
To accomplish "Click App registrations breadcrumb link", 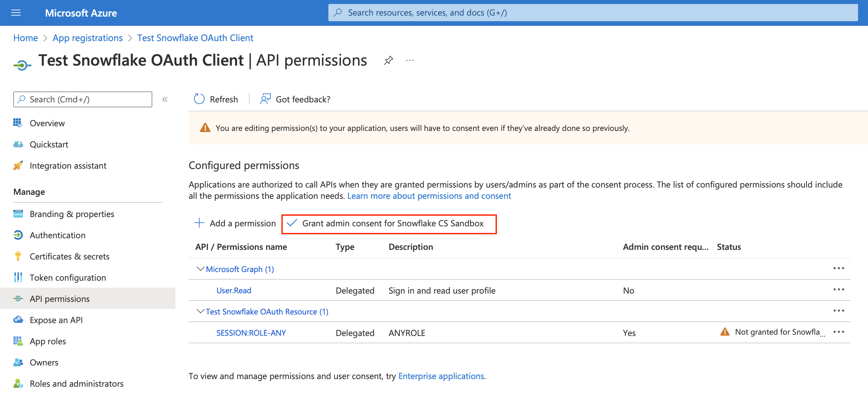I will 87,38.
